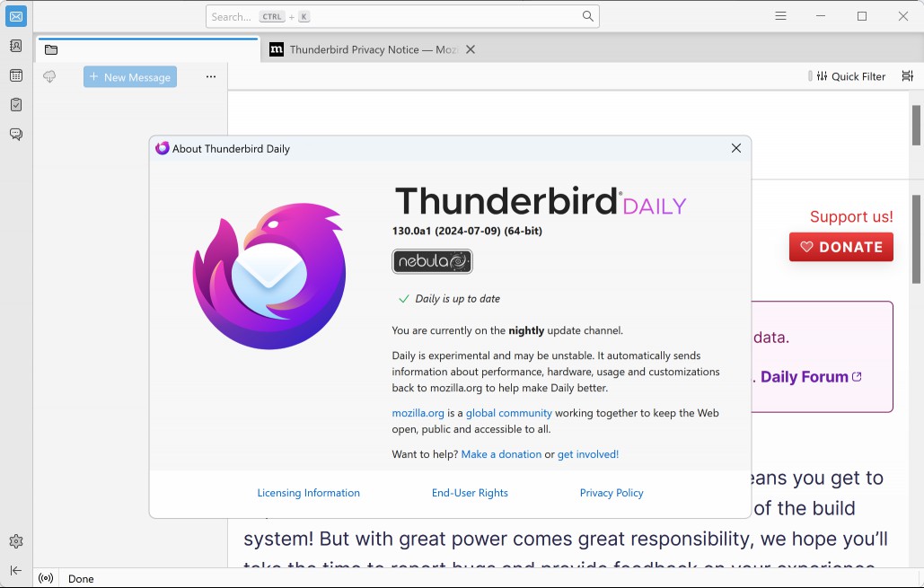
Task: Minimize the Thunderbird window
Action: (821, 16)
